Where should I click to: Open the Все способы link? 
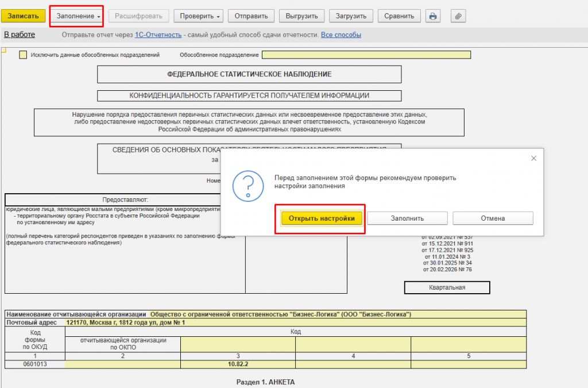point(341,35)
